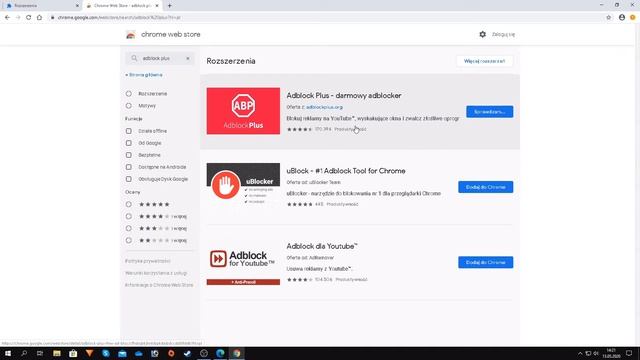
Task: Check the Działa offline filter
Action: click(x=129, y=131)
